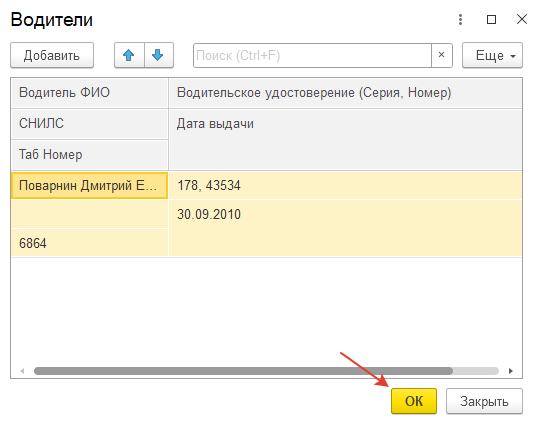Maximize the Водители window

tap(491, 19)
